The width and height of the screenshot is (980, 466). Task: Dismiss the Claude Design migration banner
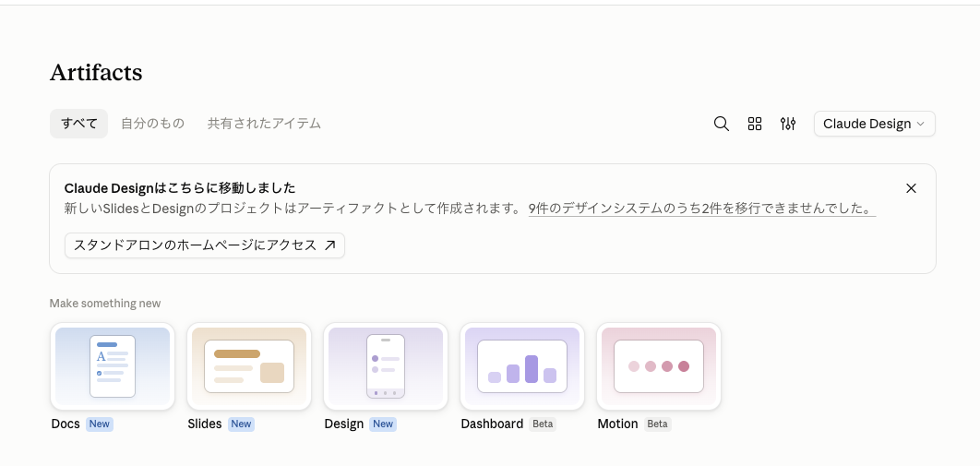tap(911, 188)
